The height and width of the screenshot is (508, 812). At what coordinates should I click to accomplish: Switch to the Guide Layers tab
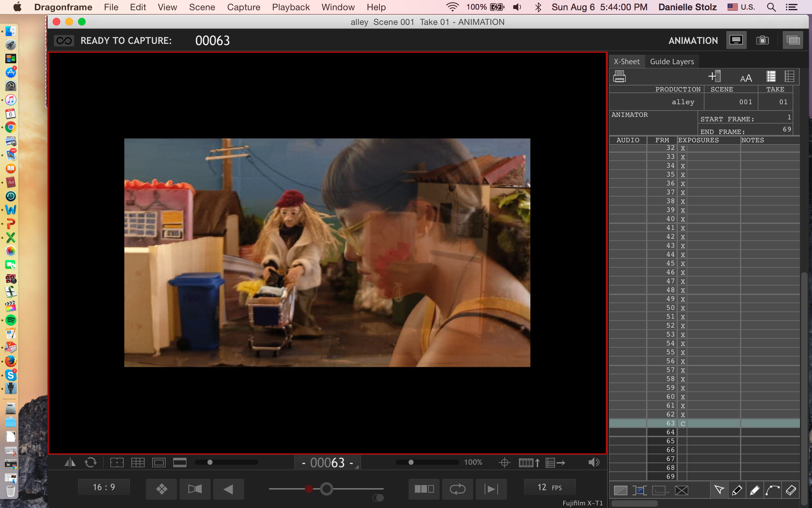click(x=672, y=61)
